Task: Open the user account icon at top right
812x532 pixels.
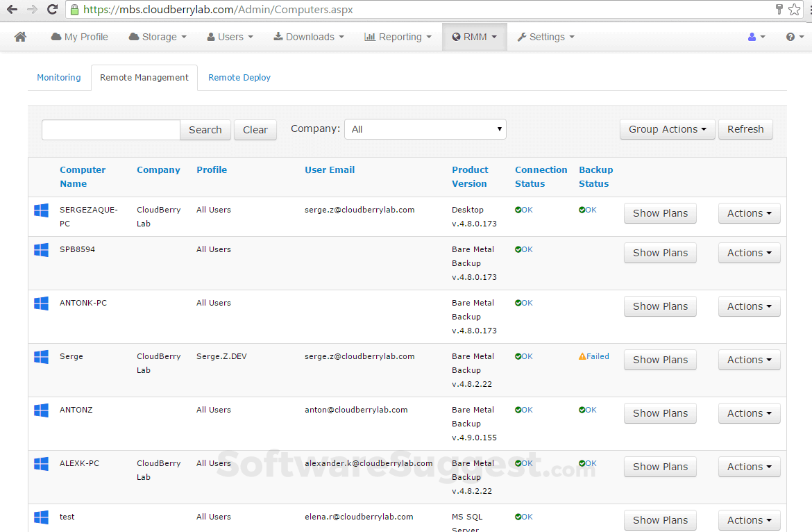Action: (753, 36)
